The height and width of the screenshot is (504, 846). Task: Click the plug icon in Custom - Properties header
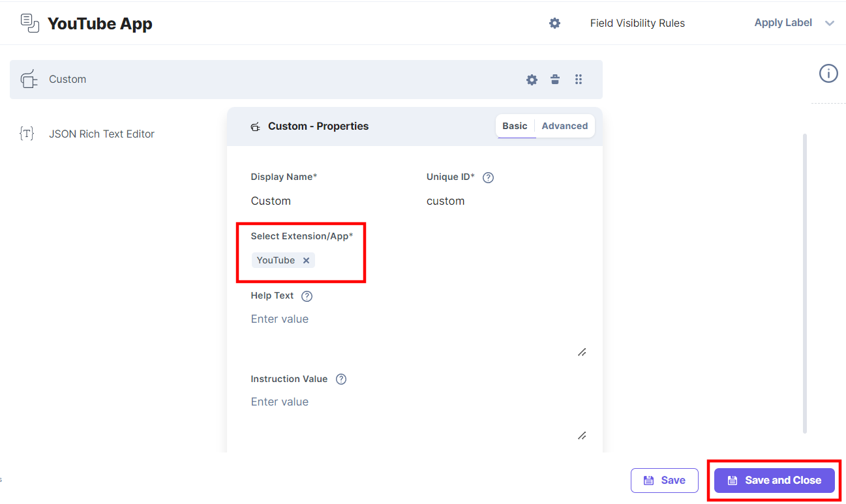[256, 126]
